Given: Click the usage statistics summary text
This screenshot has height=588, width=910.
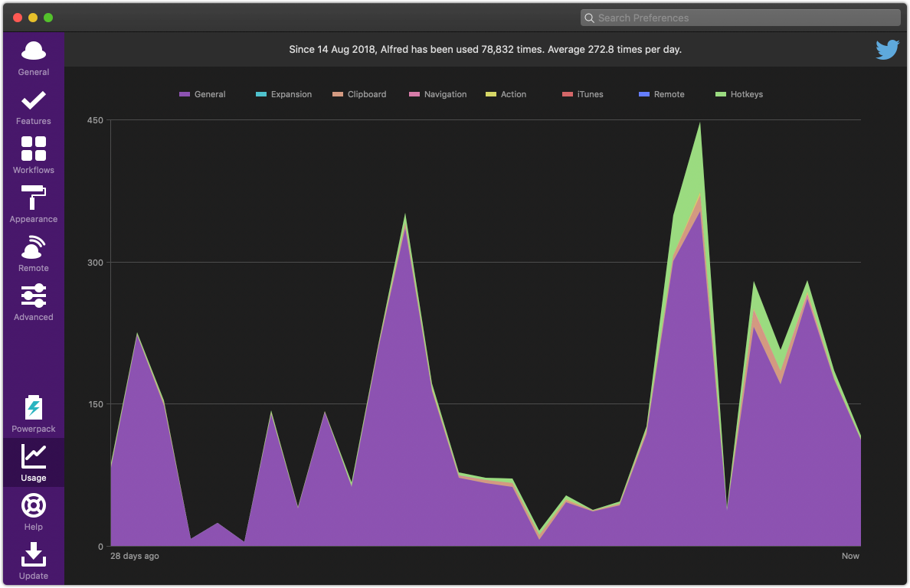Looking at the screenshot, I should 485,49.
